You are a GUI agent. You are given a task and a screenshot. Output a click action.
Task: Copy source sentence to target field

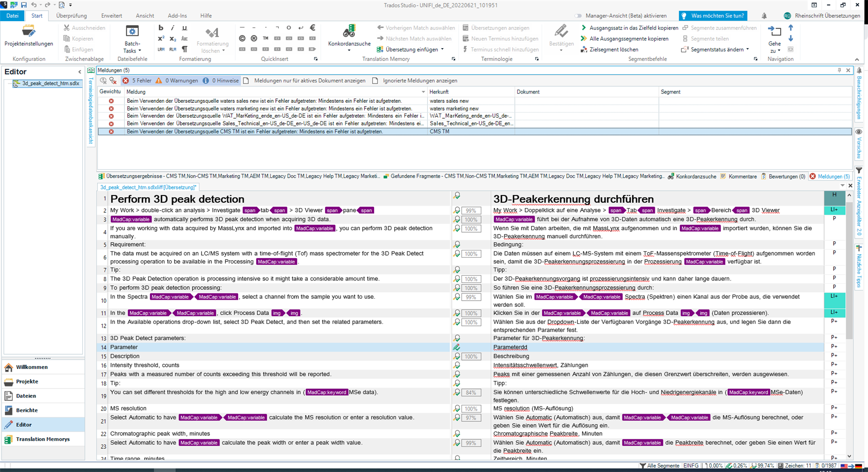pos(629,28)
